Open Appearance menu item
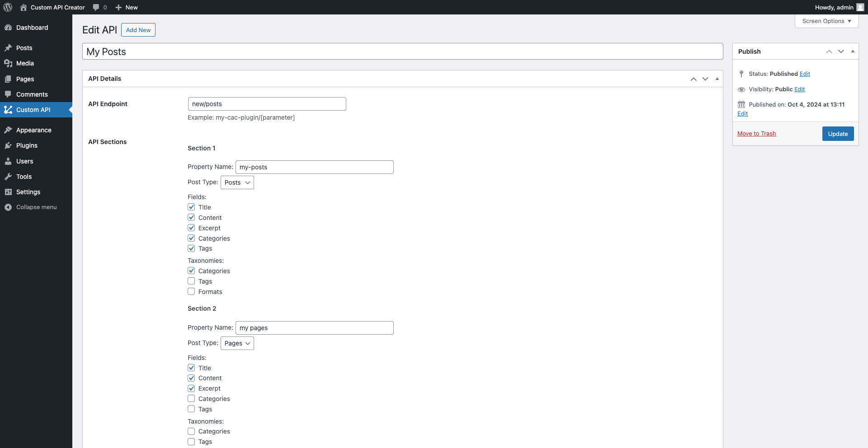Image resolution: width=868 pixels, height=448 pixels. click(36, 130)
